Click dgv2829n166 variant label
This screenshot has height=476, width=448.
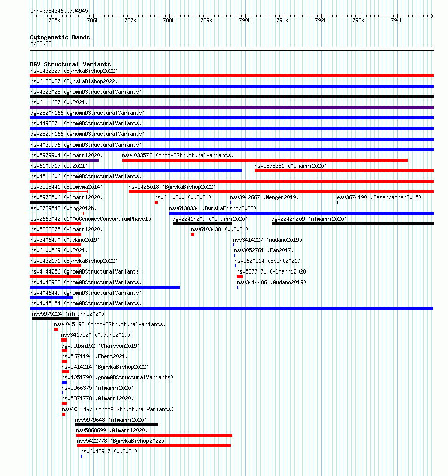pos(88,134)
